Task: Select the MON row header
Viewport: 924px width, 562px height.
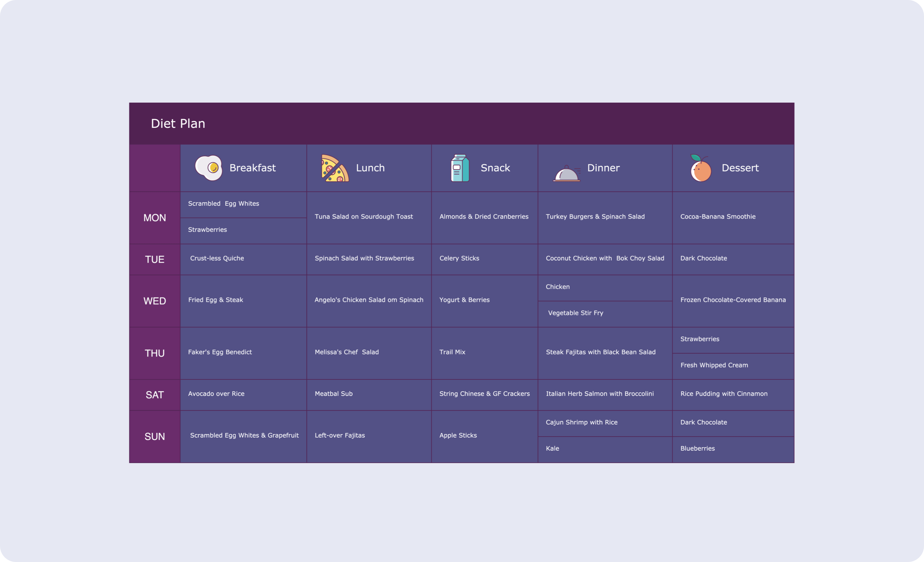Action: pos(154,218)
